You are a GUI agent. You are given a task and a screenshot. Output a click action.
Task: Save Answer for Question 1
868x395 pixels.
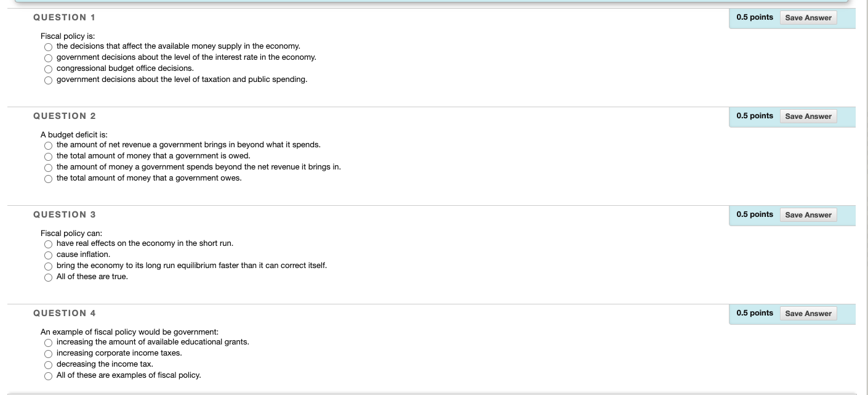pos(808,18)
